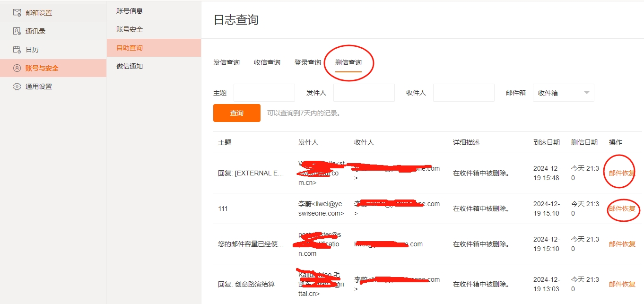
Task: Switch to the 发信查询 tab
Action: (x=226, y=62)
